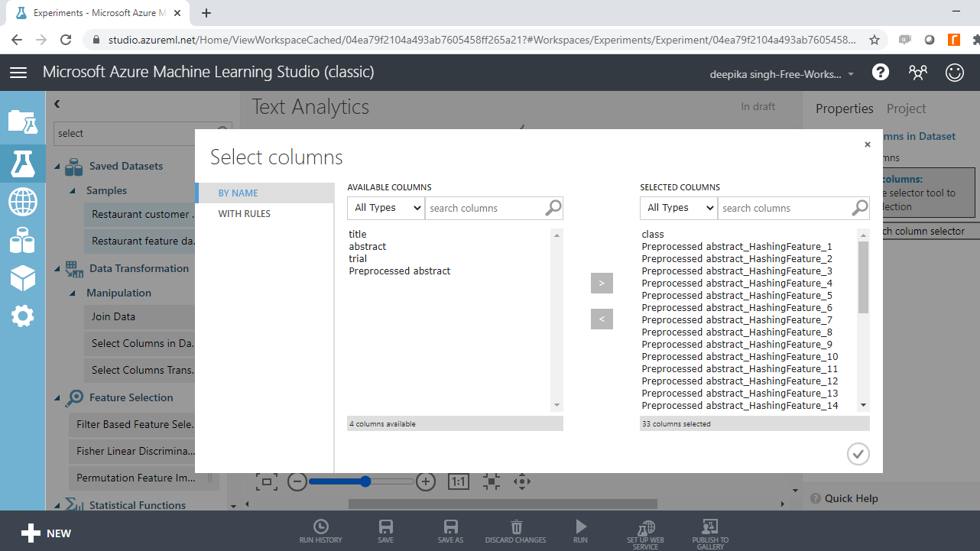This screenshot has width=980, height=551.
Task: Select 'title' in available columns
Action: tap(358, 235)
